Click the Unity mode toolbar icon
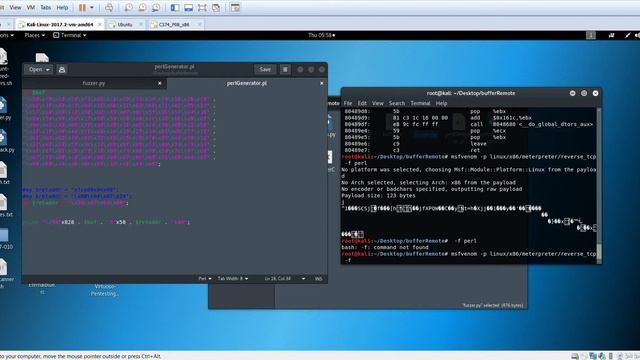Screen dimensions: 640x360 point(216,7)
